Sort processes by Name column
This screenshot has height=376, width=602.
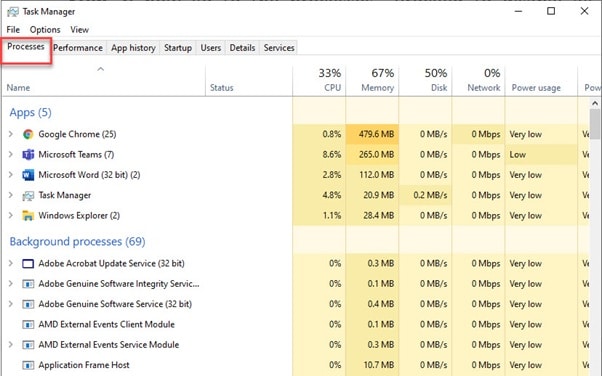pos(103,81)
